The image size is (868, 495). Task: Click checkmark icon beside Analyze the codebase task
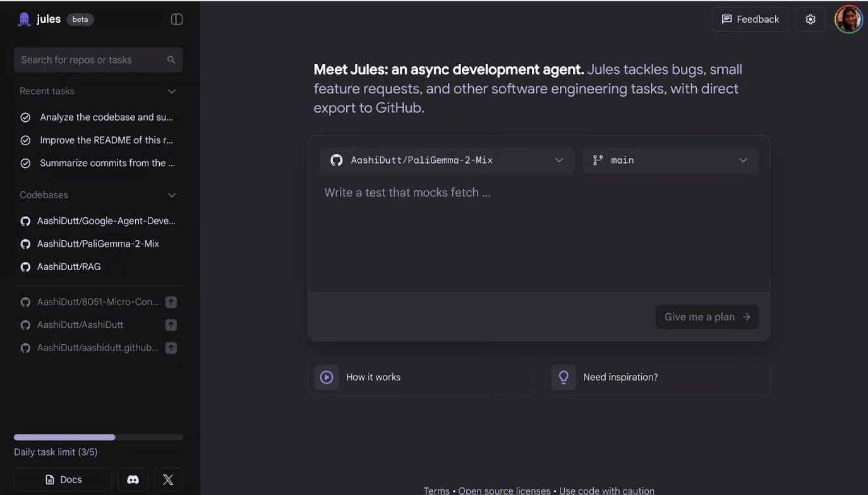(25, 117)
